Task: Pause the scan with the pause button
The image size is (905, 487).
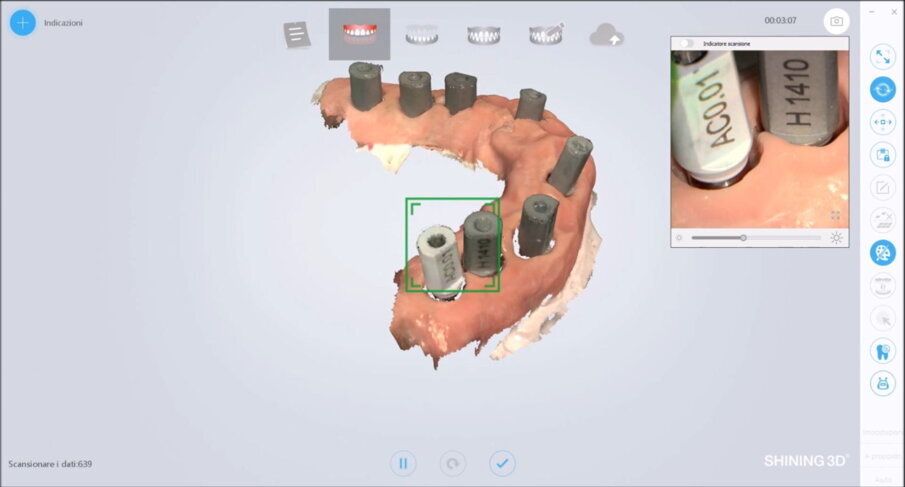Action: click(x=403, y=463)
